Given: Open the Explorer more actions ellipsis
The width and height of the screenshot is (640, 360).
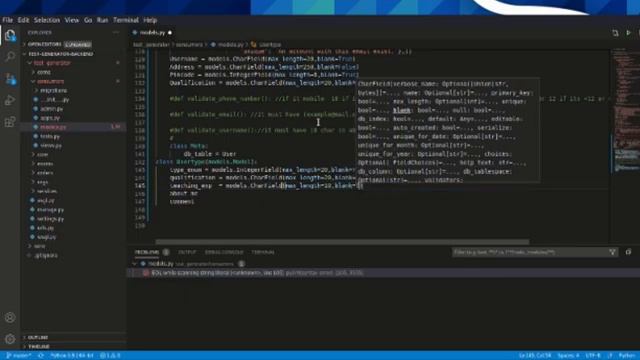Looking at the screenshot, I should click(116, 32).
